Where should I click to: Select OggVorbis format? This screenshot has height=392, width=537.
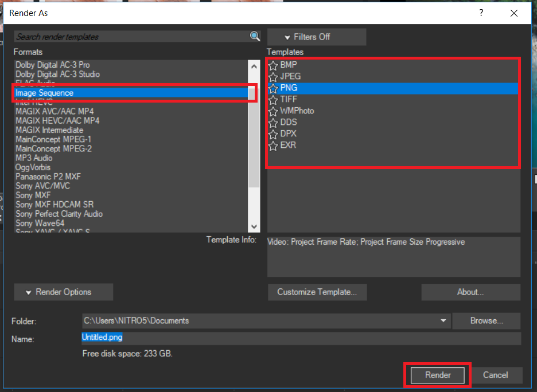coord(131,167)
